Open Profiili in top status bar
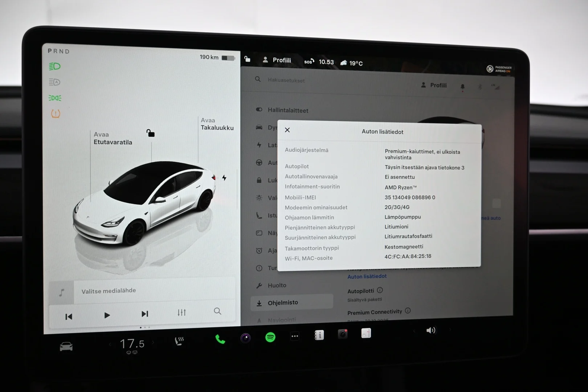Viewport: 588px width, 392px height. tap(277, 60)
